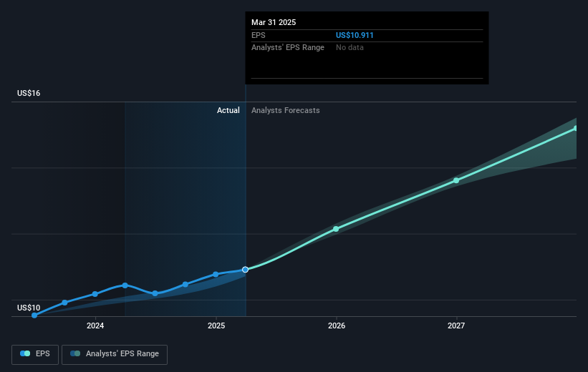
Task: Click the US$10 axis label
Action: point(29,308)
